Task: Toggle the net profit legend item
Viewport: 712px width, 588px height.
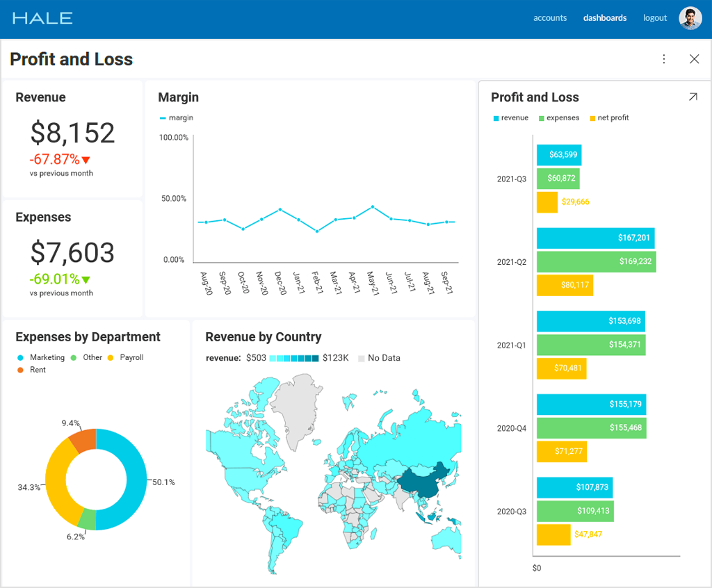Action: coord(609,118)
